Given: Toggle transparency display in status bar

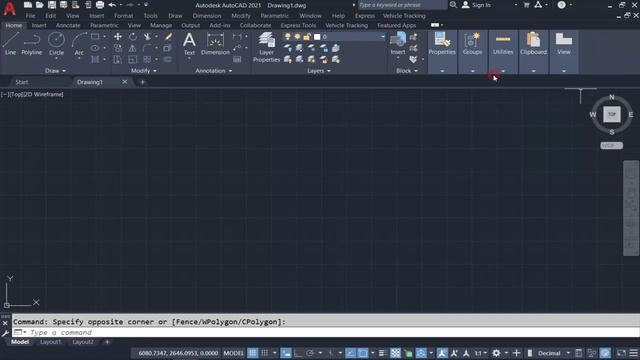Looking at the screenshot, I should click(x=395, y=353).
